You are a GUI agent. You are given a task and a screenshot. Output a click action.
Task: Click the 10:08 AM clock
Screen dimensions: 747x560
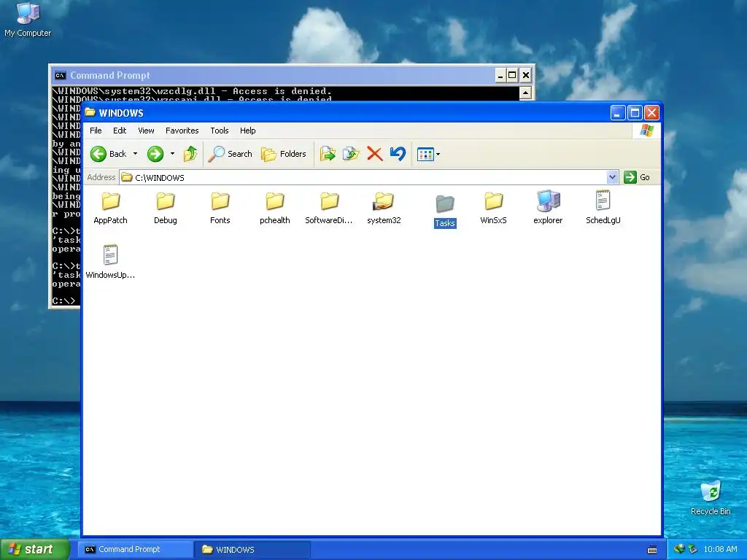pyautogui.click(x=720, y=549)
